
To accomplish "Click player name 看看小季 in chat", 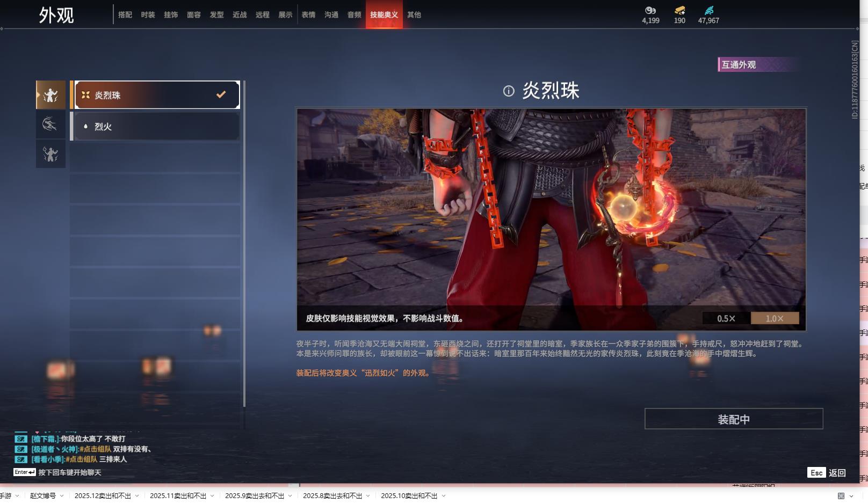I will tap(48, 459).
